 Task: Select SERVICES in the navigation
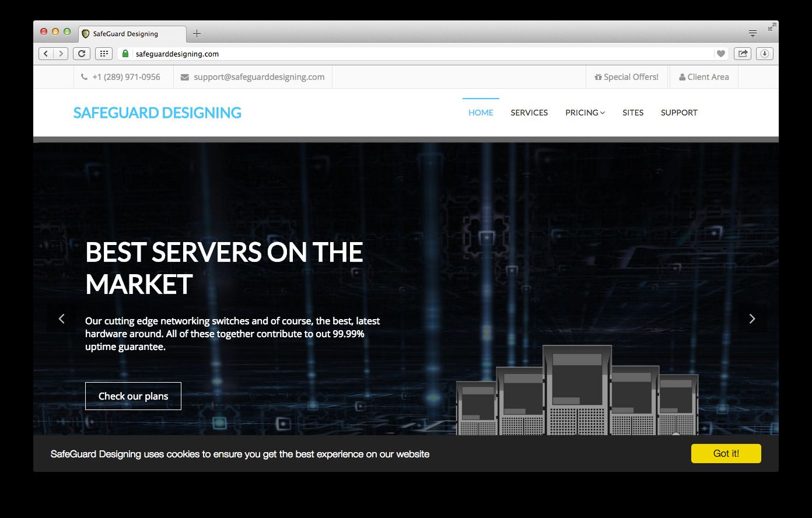(x=528, y=113)
